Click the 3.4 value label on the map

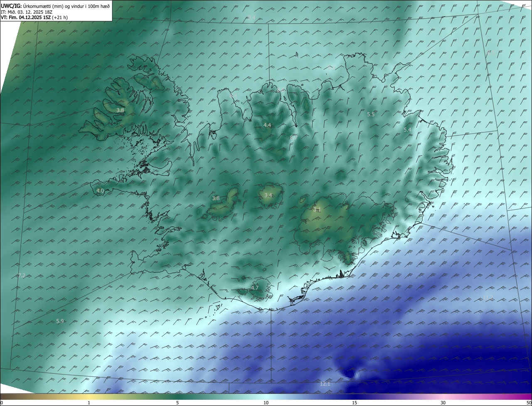click(268, 196)
